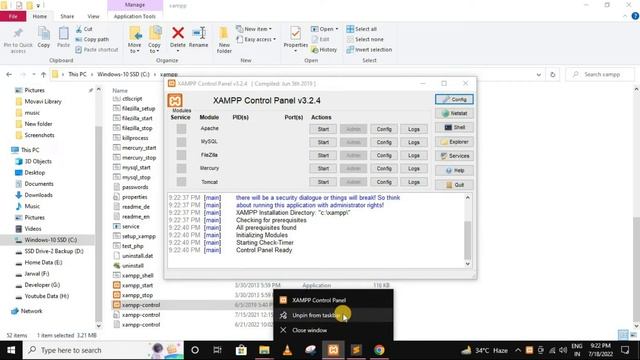The width and height of the screenshot is (640, 360).
Task: Click the Cut ribbon command
Action: (84, 29)
